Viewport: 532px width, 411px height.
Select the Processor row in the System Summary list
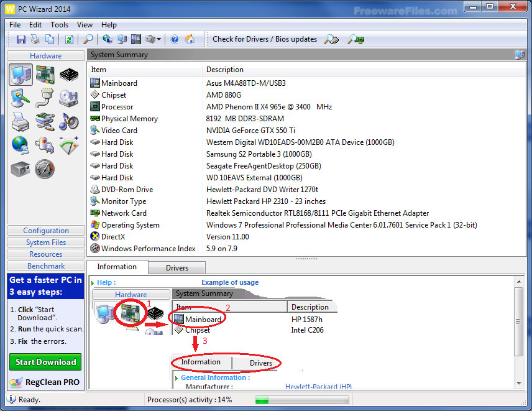point(308,107)
